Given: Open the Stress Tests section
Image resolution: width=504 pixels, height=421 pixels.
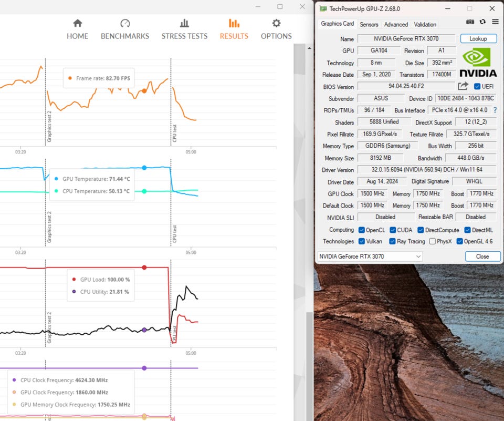Looking at the screenshot, I should 184,29.
